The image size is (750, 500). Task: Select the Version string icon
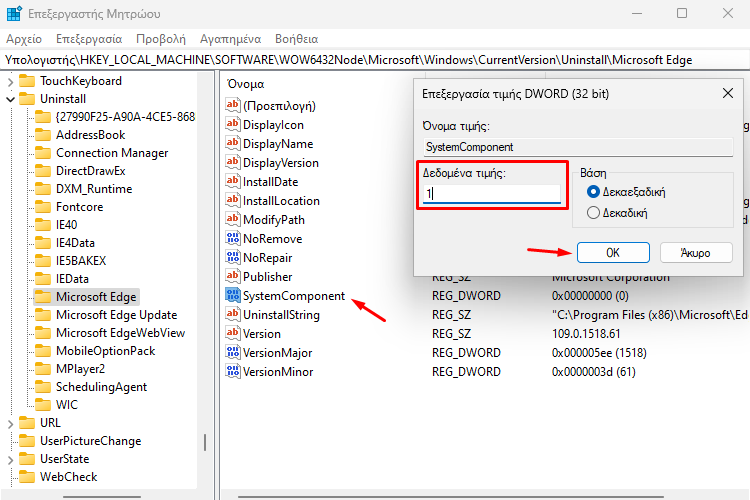tap(232, 333)
